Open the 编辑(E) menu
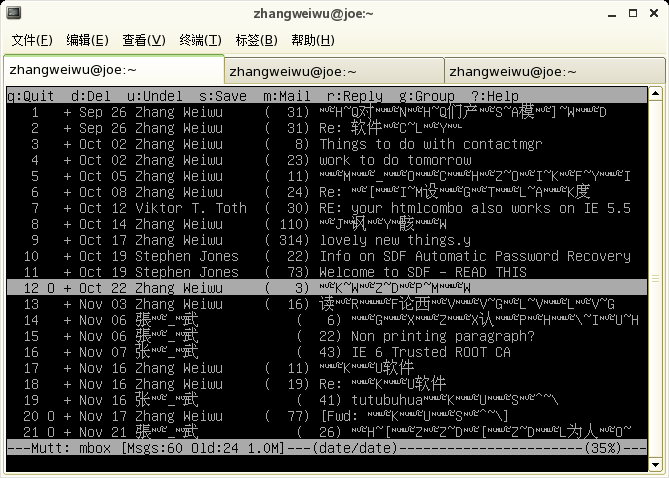Viewport: 669px width, 478px height. [87, 40]
